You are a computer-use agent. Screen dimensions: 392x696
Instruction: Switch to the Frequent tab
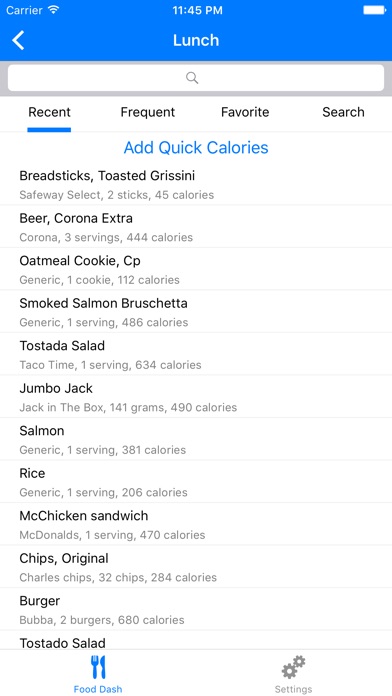click(x=148, y=112)
